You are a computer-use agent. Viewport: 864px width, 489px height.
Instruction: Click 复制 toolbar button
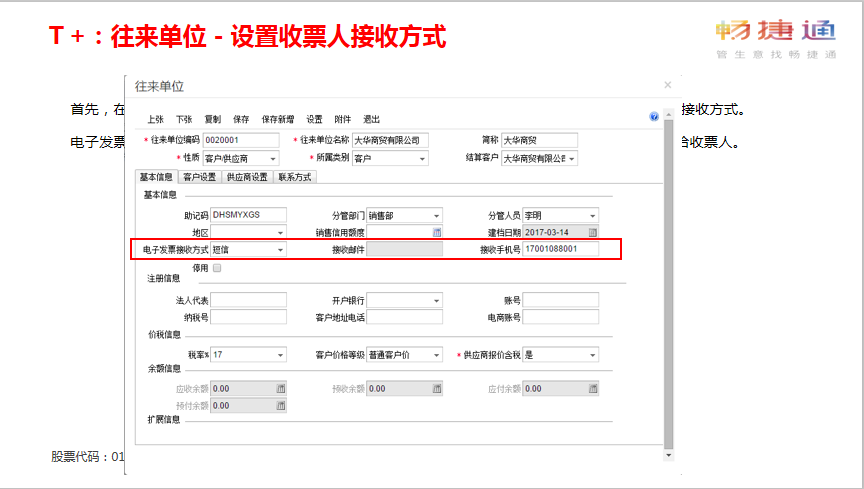[213, 119]
